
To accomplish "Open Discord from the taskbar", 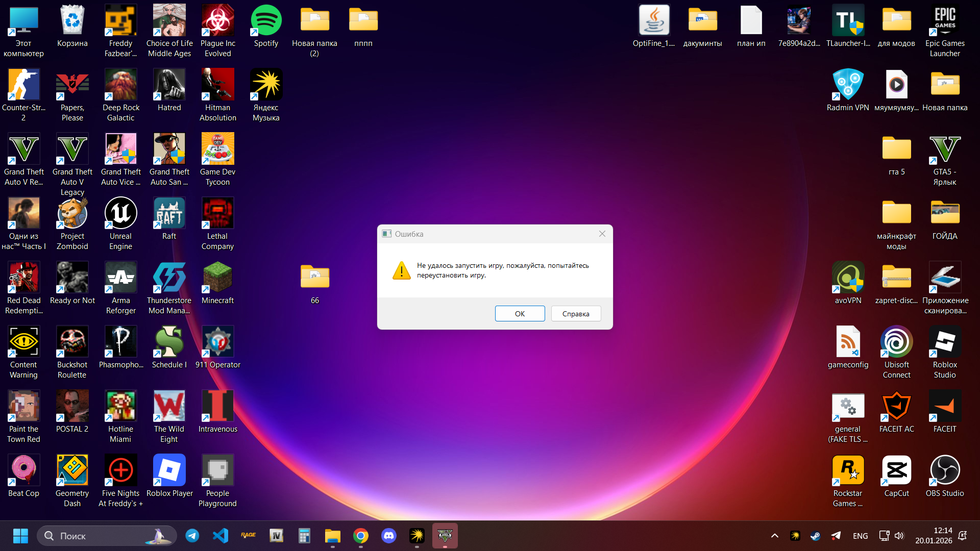I will point(389,536).
